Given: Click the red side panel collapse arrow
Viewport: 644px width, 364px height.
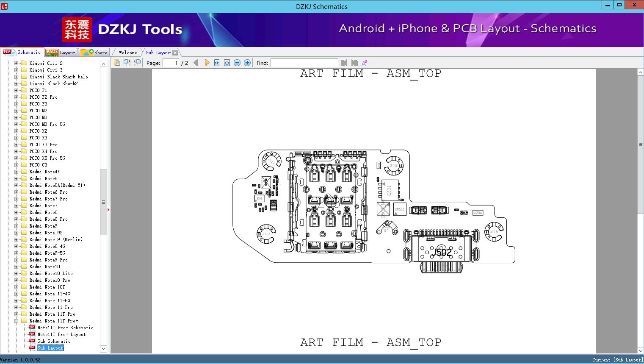Looking at the screenshot, I should (108, 209).
